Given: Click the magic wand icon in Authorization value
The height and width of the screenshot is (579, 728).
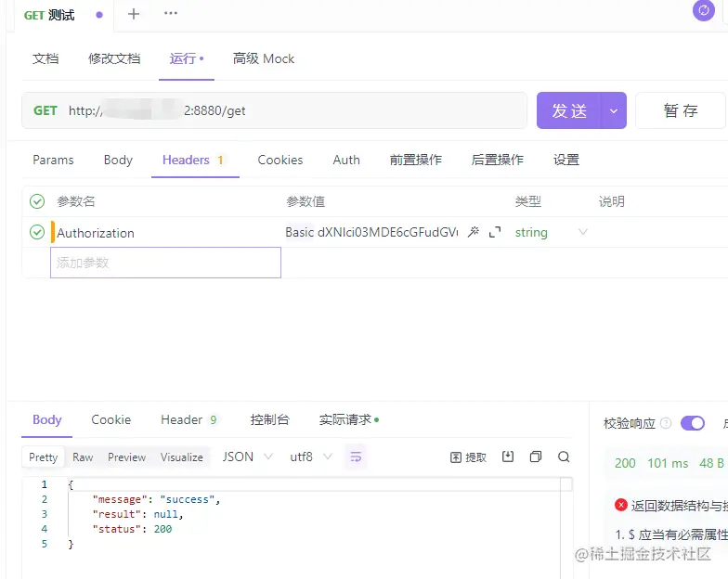Looking at the screenshot, I should [474, 232].
